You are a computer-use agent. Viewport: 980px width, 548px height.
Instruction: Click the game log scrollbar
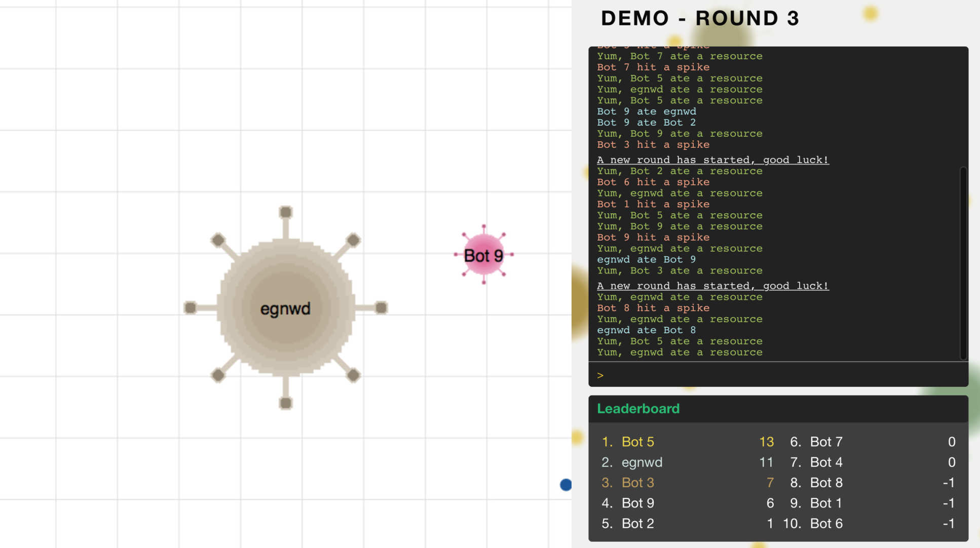point(963,263)
